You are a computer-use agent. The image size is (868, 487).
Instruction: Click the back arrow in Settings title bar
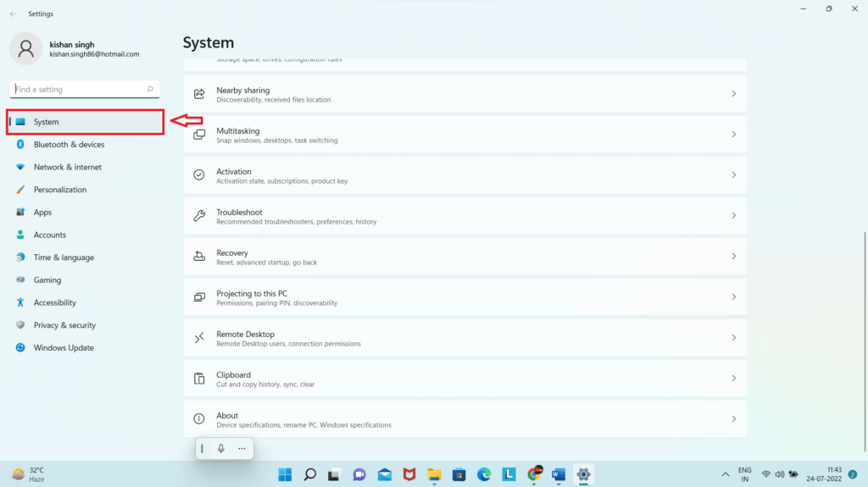point(14,14)
